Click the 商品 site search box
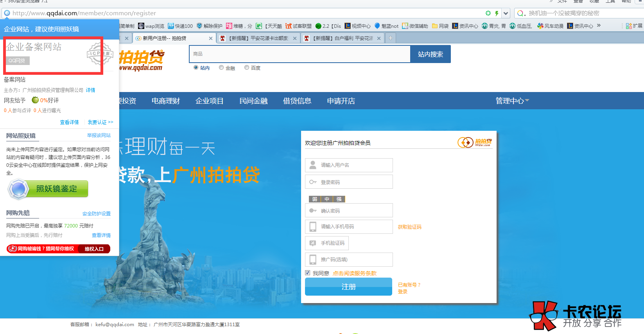This screenshot has height=334, width=644. [300, 54]
